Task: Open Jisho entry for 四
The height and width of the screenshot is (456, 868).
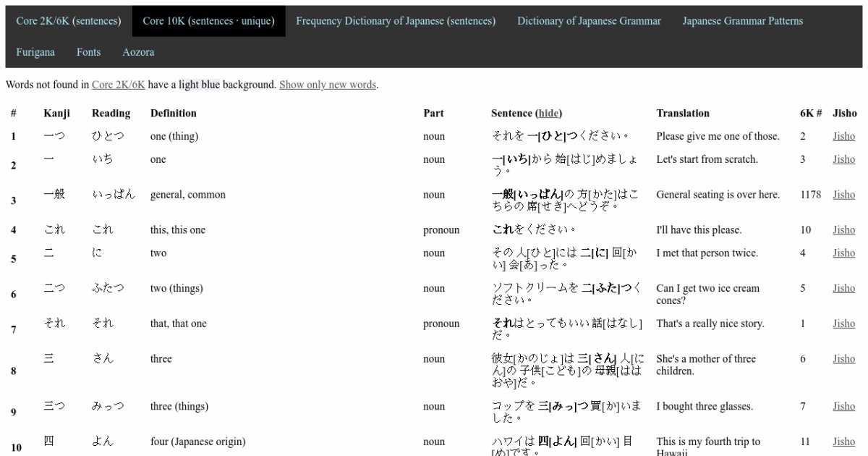Action: point(843,441)
